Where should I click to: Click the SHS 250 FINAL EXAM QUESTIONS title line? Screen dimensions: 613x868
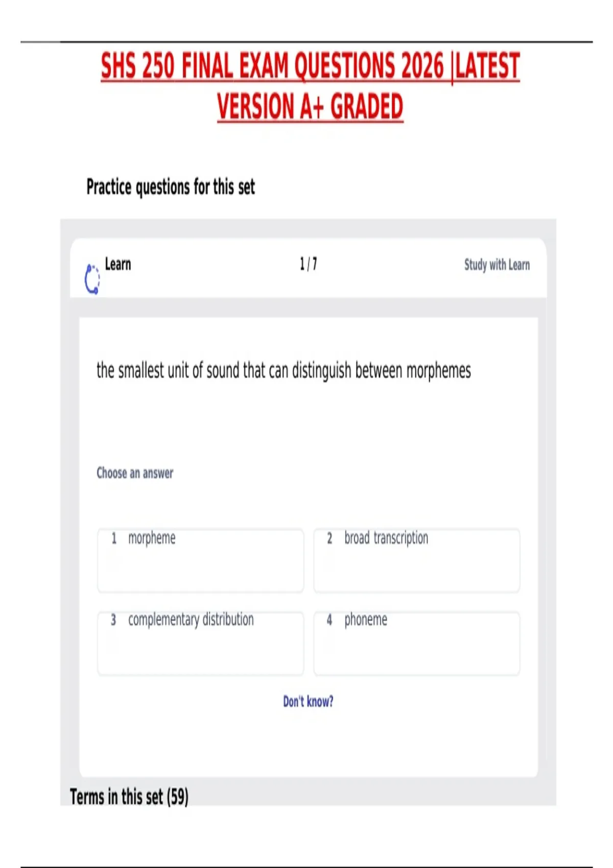(x=310, y=66)
